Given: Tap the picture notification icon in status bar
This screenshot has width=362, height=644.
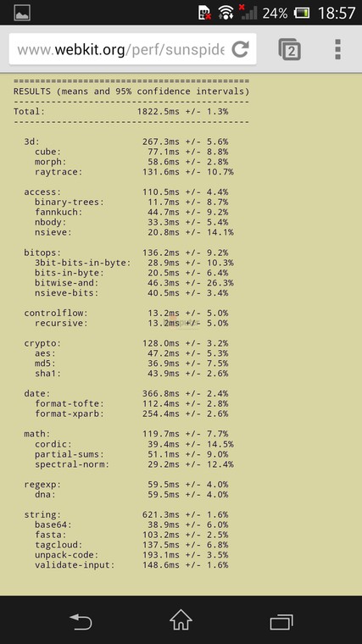Looking at the screenshot, I should 22,13.
